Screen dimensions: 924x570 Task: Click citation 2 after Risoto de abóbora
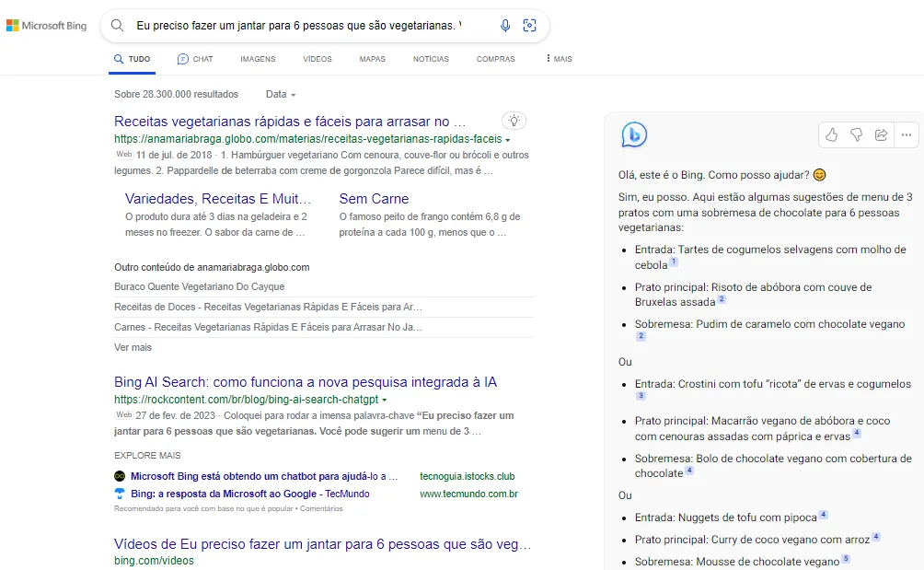(722, 299)
